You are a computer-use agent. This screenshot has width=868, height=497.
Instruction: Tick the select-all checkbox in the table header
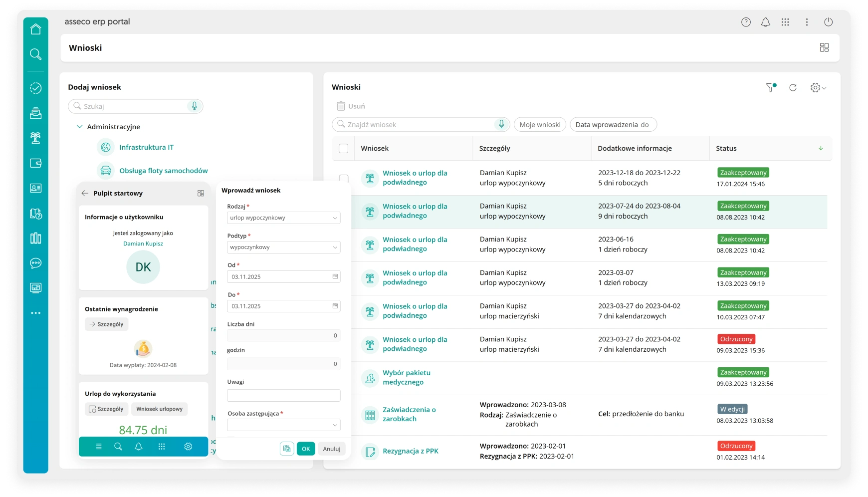pyautogui.click(x=343, y=149)
